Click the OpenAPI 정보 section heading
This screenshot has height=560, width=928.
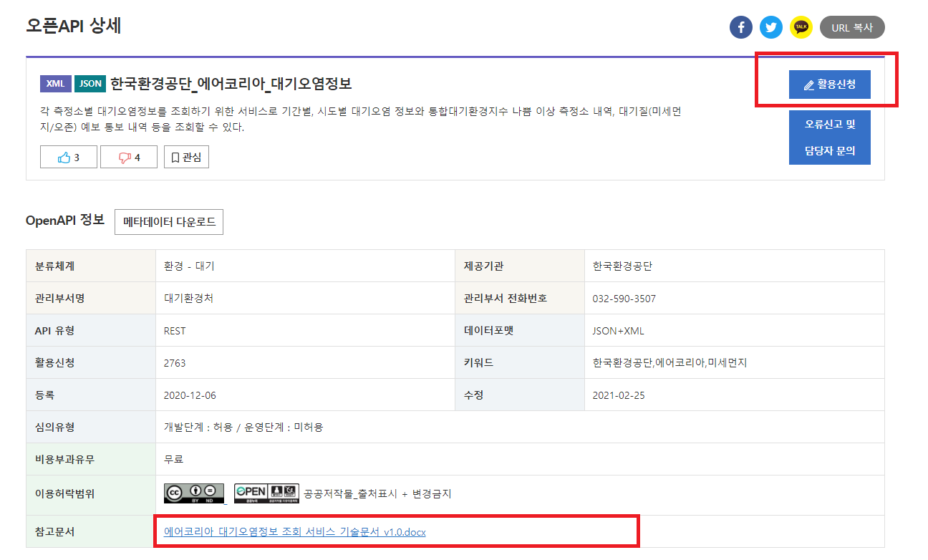pos(65,220)
